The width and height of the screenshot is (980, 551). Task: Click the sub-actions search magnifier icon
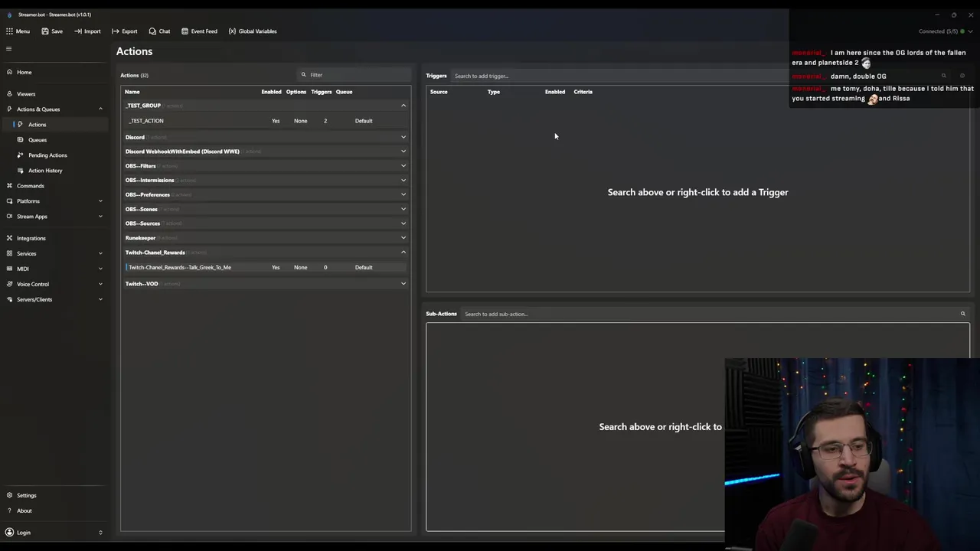point(963,314)
